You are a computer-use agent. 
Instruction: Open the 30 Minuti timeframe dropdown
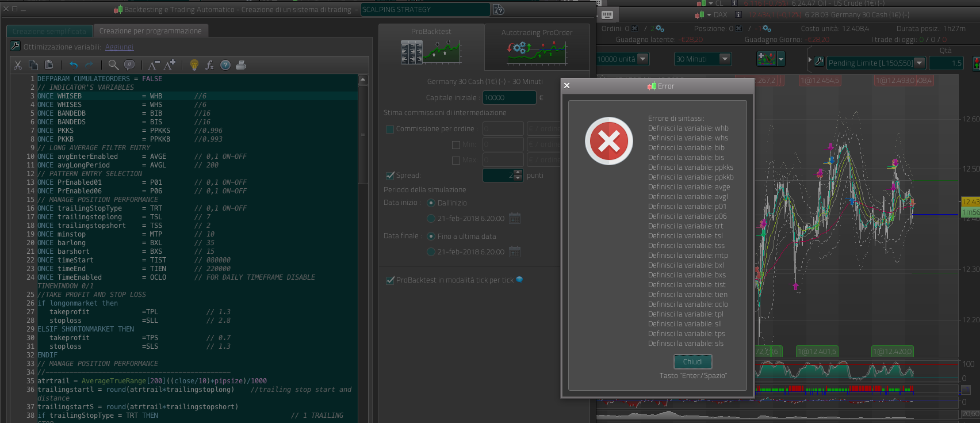coord(725,59)
